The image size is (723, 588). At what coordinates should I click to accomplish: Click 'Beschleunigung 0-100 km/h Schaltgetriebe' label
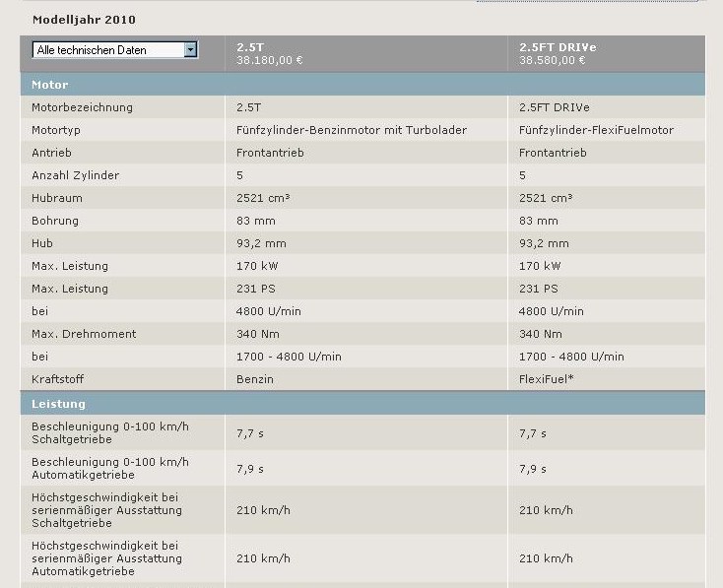(x=109, y=432)
